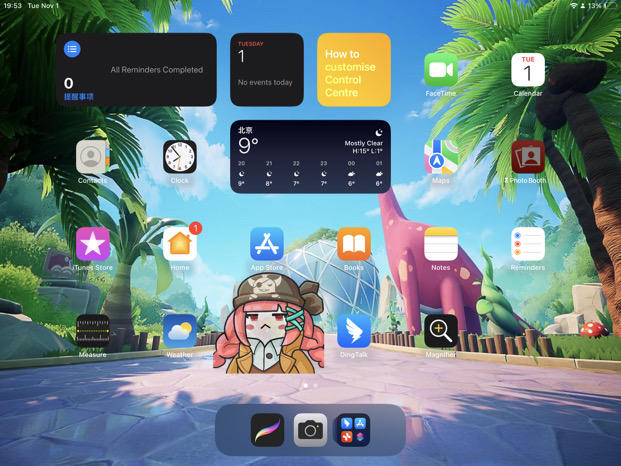Screen dimensions: 621x466
Task: Launch the Contacts app
Action: pyautogui.click(x=93, y=157)
